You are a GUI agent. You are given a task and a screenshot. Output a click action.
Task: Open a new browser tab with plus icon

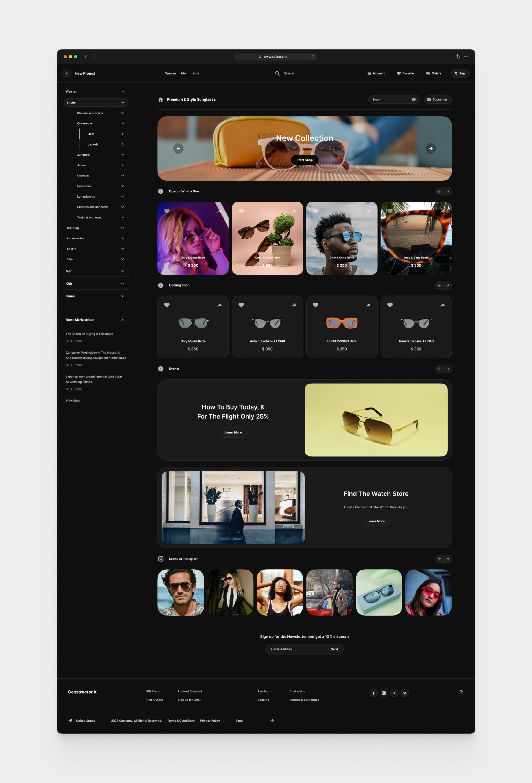(x=466, y=57)
